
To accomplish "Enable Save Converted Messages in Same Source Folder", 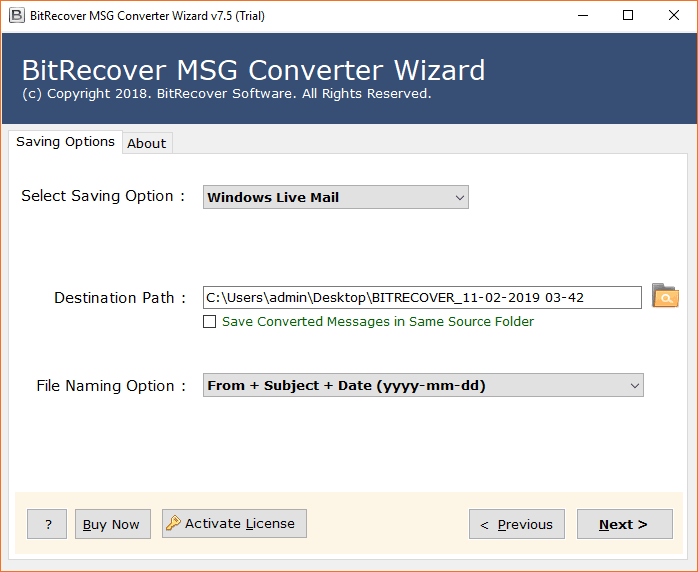I will [x=210, y=322].
